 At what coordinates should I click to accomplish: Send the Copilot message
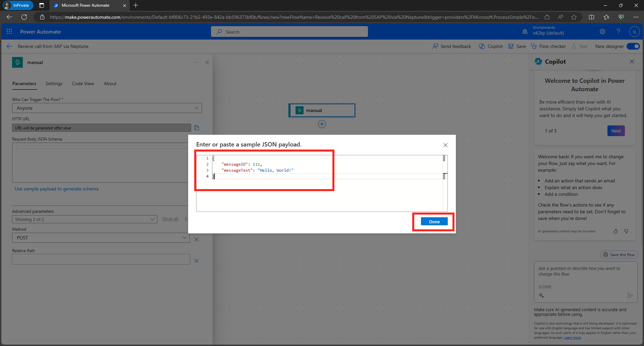pyautogui.click(x=630, y=295)
